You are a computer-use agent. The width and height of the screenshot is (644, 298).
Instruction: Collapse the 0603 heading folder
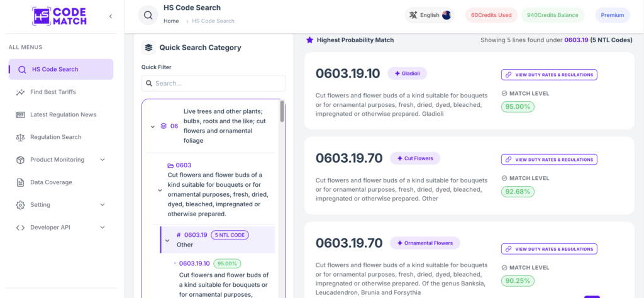click(x=160, y=190)
